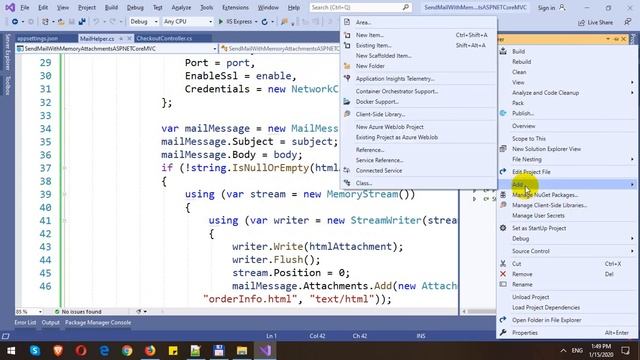Click the Remove red X icon

[503, 274]
